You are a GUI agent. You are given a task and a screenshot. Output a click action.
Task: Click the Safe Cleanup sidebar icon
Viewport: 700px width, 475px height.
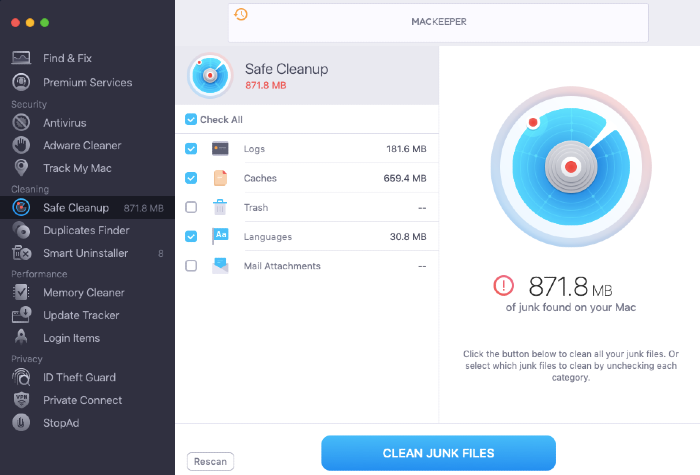tap(21, 208)
